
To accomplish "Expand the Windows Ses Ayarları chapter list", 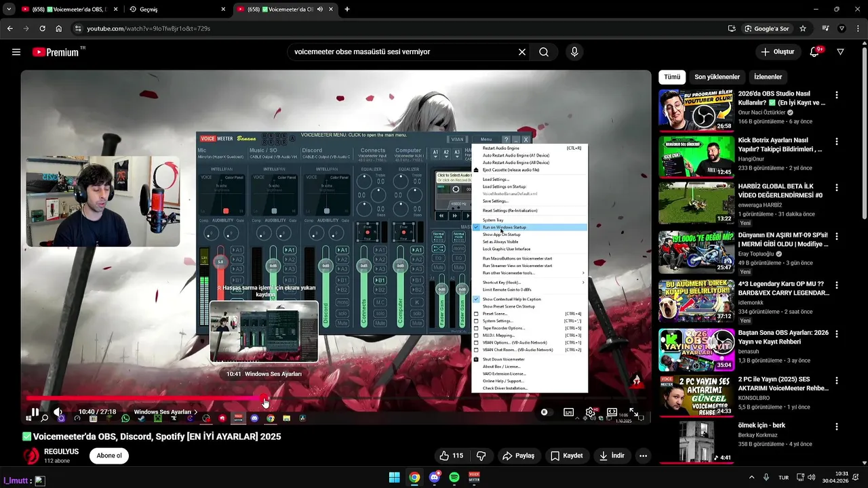I will coord(165,412).
